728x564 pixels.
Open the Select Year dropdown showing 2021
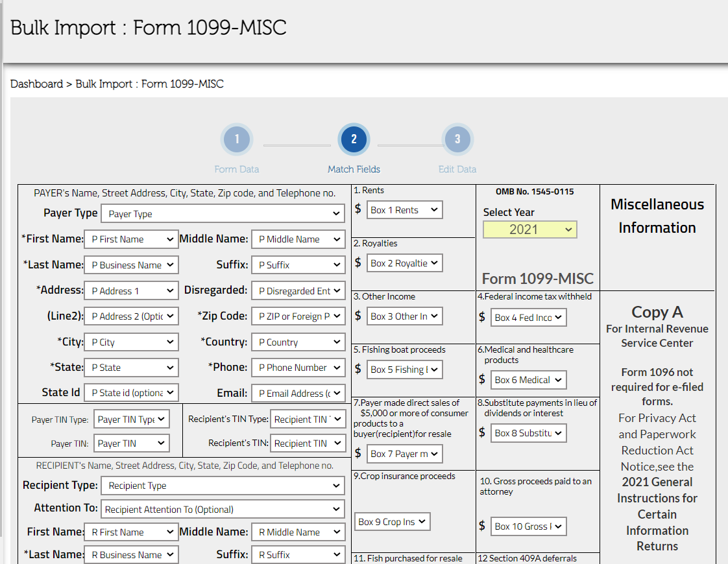click(529, 229)
